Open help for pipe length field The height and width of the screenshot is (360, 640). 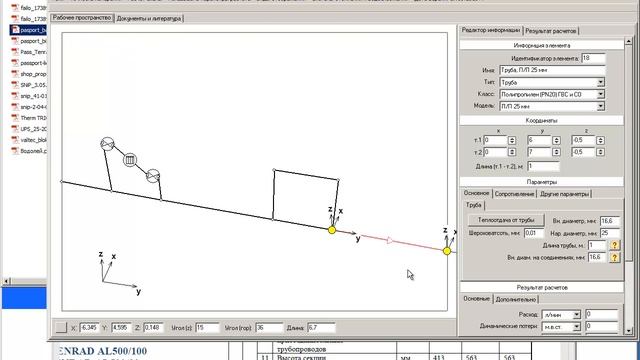[614, 245]
